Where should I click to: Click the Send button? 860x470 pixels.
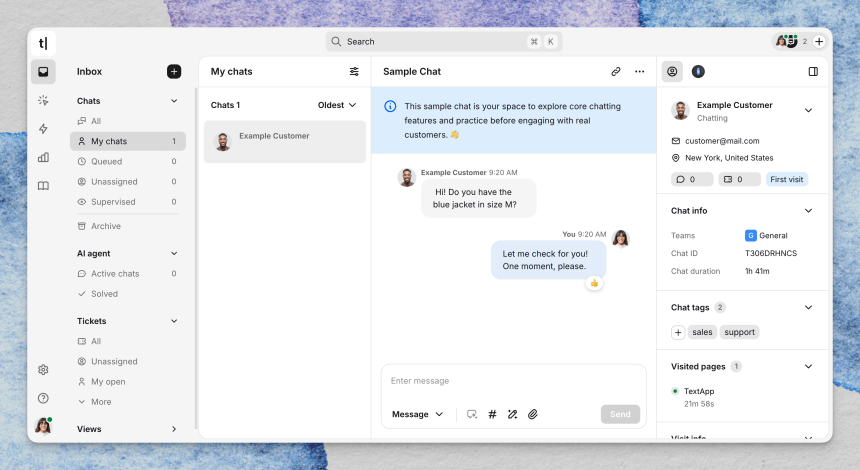pos(620,414)
